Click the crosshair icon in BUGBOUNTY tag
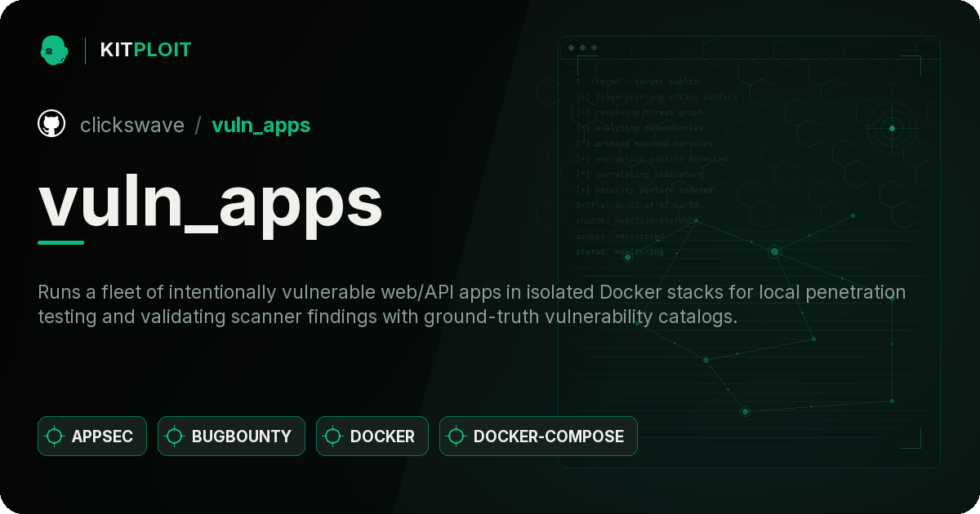This screenshot has height=514, width=980. click(x=175, y=436)
